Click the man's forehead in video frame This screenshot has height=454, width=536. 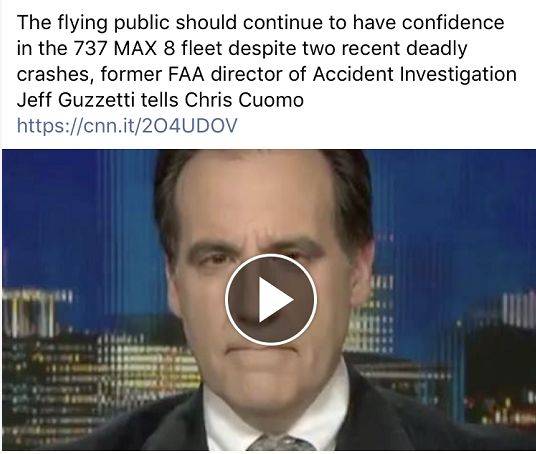[260, 198]
